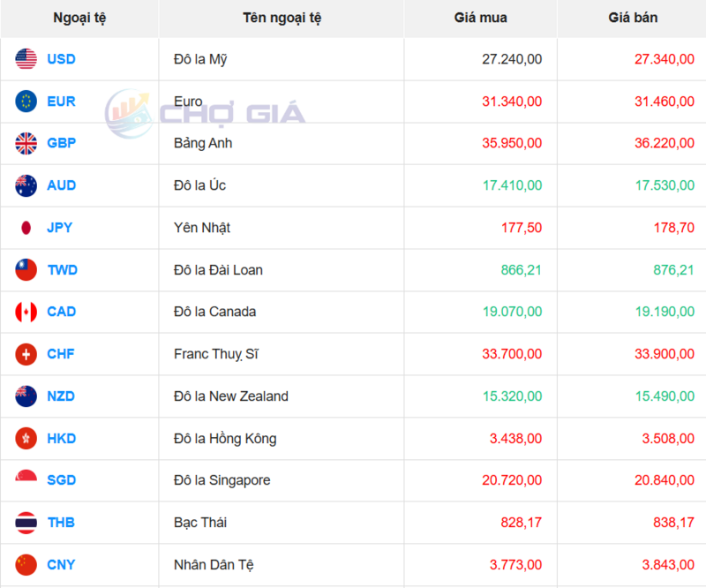Click the Hong Kong flag icon
Screen dimensions: 706x588
click(26, 439)
